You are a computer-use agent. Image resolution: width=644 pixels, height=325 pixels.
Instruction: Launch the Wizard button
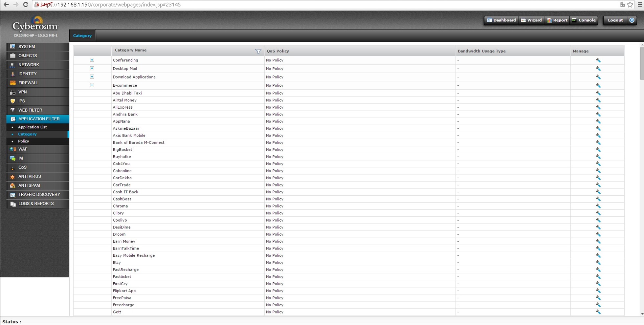pyautogui.click(x=531, y=20)
